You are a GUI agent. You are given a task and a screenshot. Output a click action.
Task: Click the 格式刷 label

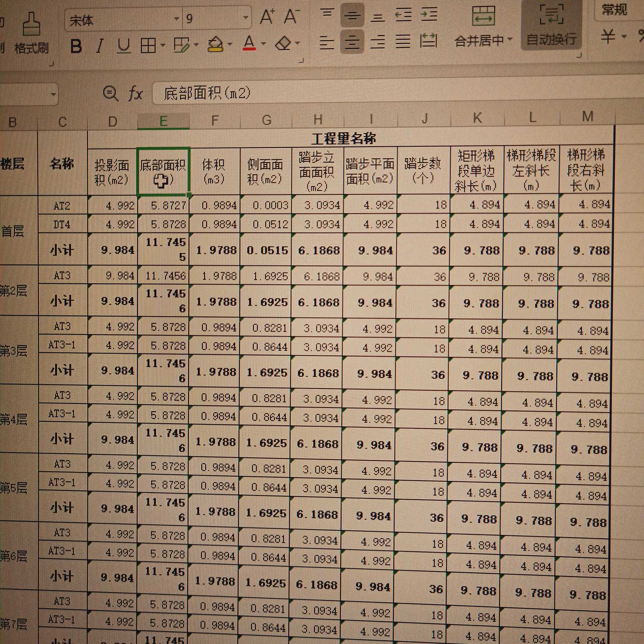pyautogui.click(x=31, y=48)
